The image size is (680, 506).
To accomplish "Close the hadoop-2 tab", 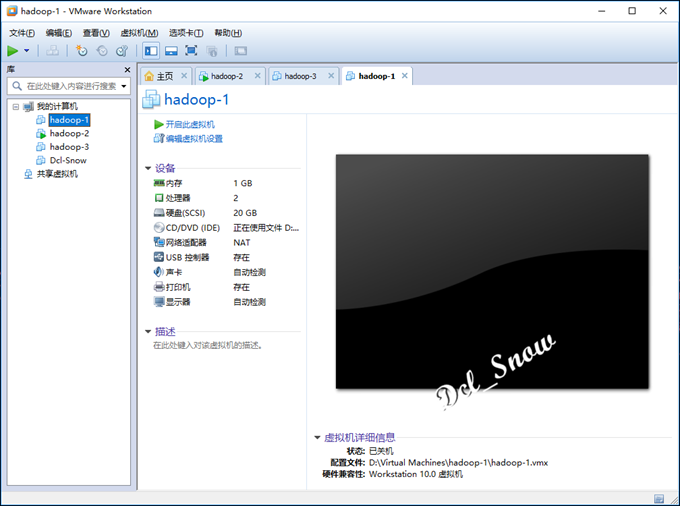I will 258,76.
